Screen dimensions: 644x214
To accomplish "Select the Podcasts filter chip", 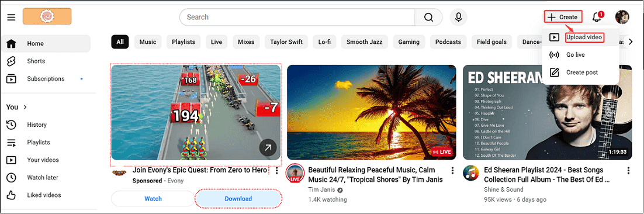I will pyautogui.click(x=448, y=42).
